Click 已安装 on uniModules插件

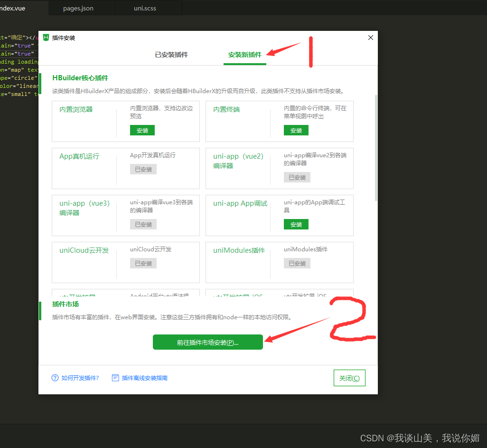click(297, 263)
